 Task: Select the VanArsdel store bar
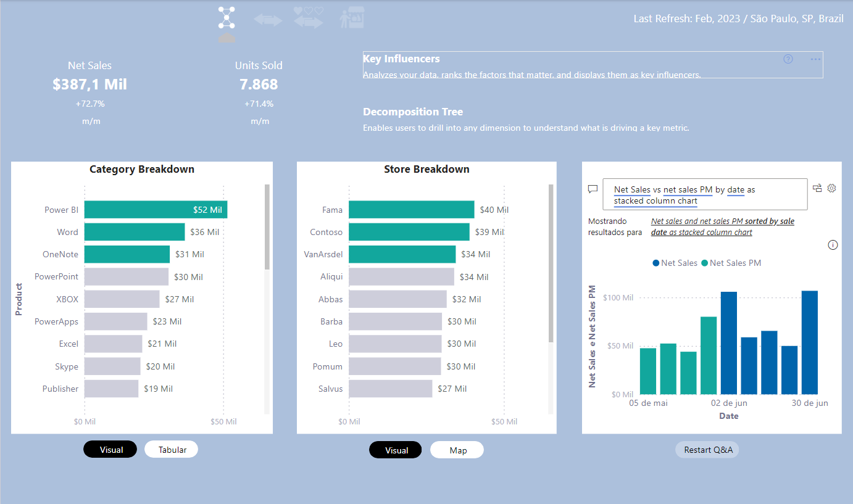(x=402, y=254)
